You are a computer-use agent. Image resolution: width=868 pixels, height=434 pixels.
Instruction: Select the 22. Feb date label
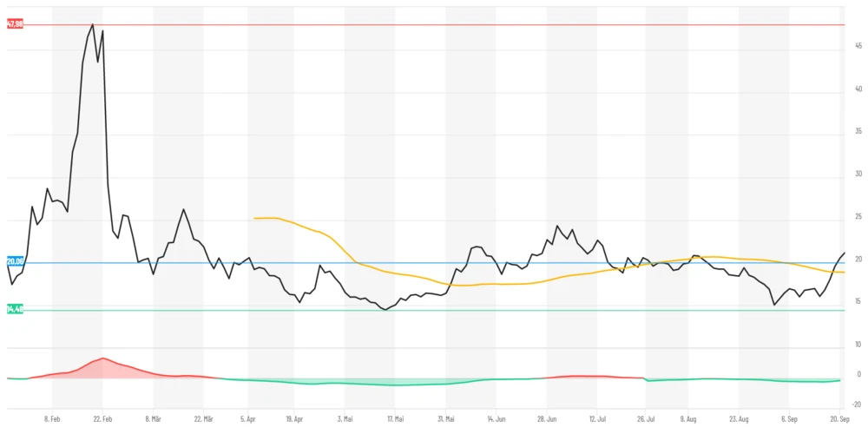point(102,418)
